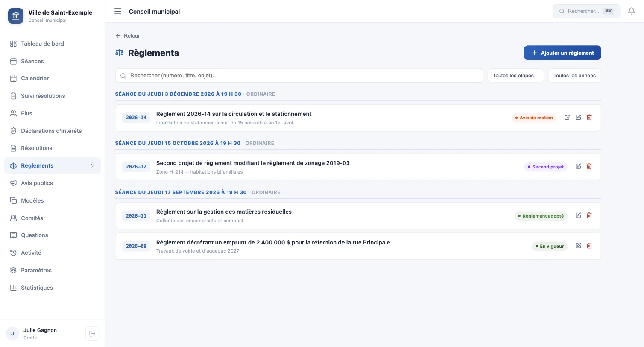The width and height of the screenshot is (644, 347).
Task: Click the En vigueur status badge
Action: click(550, 246)
